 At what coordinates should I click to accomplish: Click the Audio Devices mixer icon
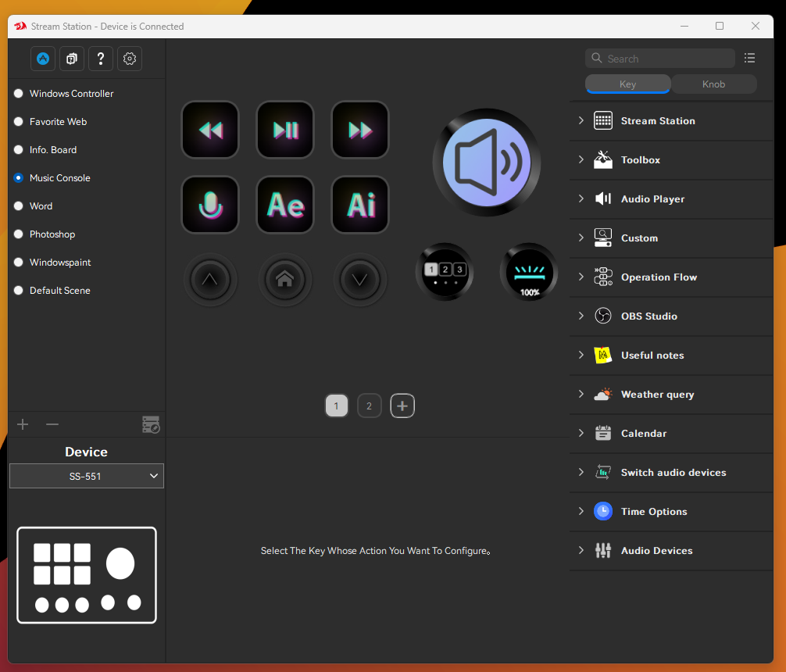tap(603, 551)
